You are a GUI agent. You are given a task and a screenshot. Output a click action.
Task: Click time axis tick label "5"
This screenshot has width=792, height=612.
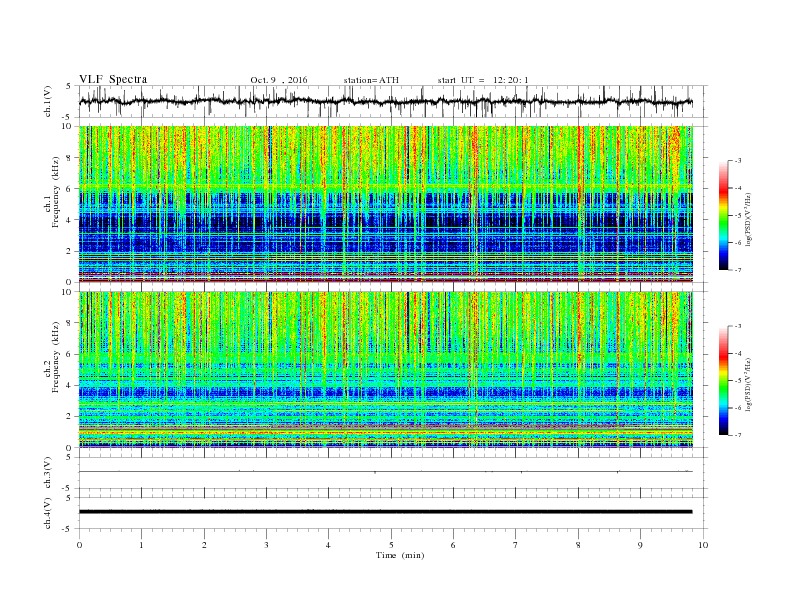click(x=391, y=545)
